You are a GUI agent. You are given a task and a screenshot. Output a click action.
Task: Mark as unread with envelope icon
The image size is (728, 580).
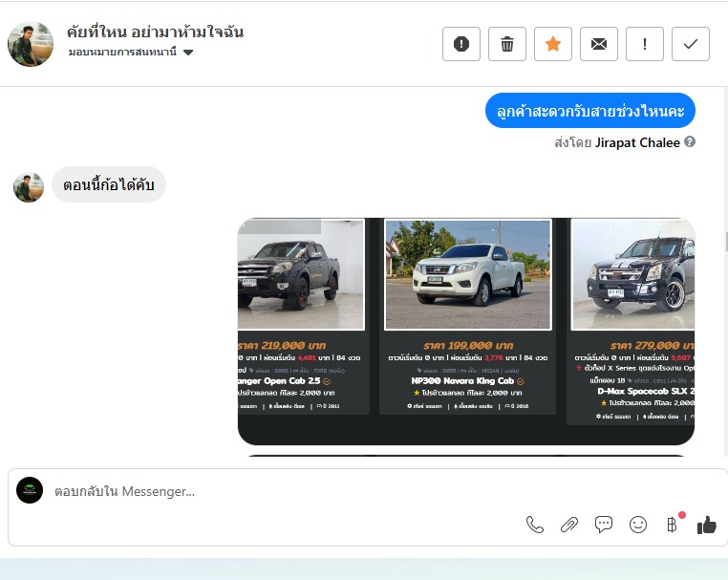[599, 44]
